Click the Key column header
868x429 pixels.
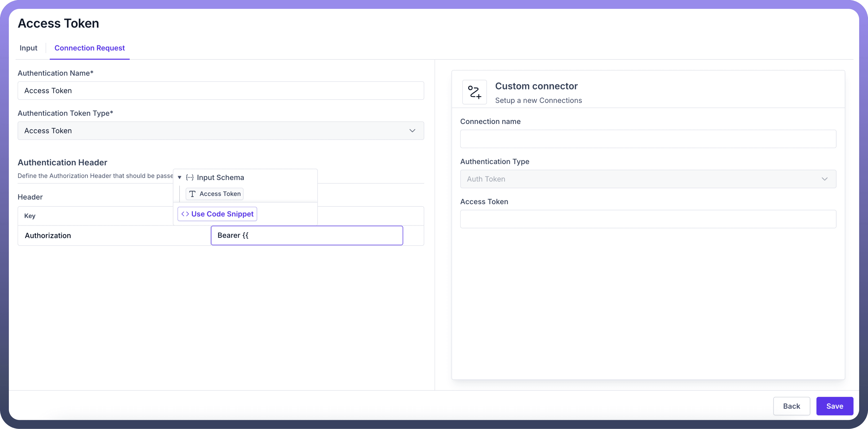[30, 216]
